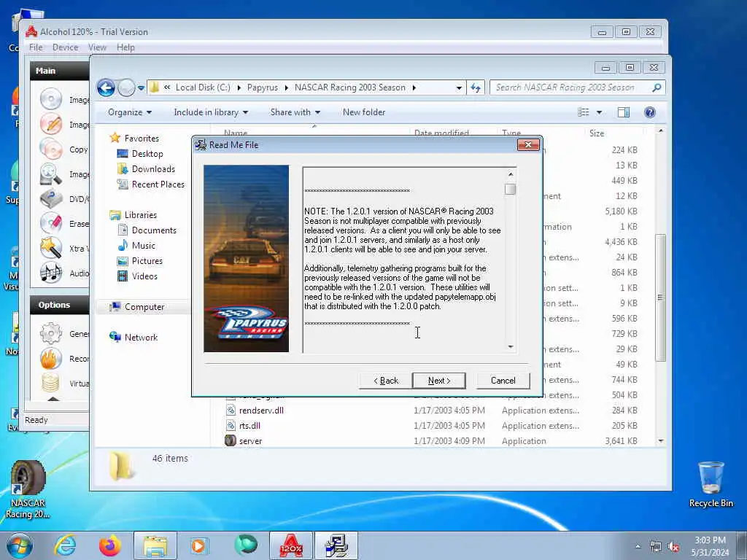Click Recording options flame icon in Alcohol
The height and width of the screenshot is (560, 747).
click(x=51, y=358)
